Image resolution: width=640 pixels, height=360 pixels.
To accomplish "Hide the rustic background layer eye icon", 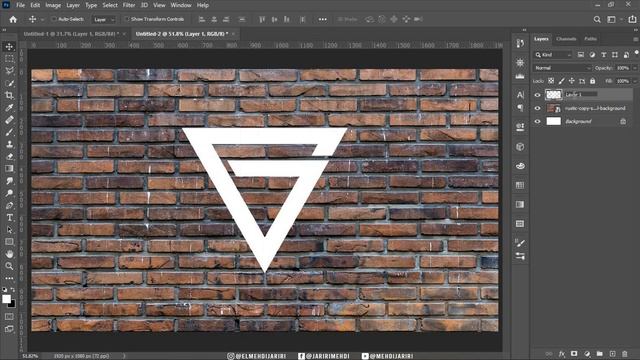I will coord(538,108).
